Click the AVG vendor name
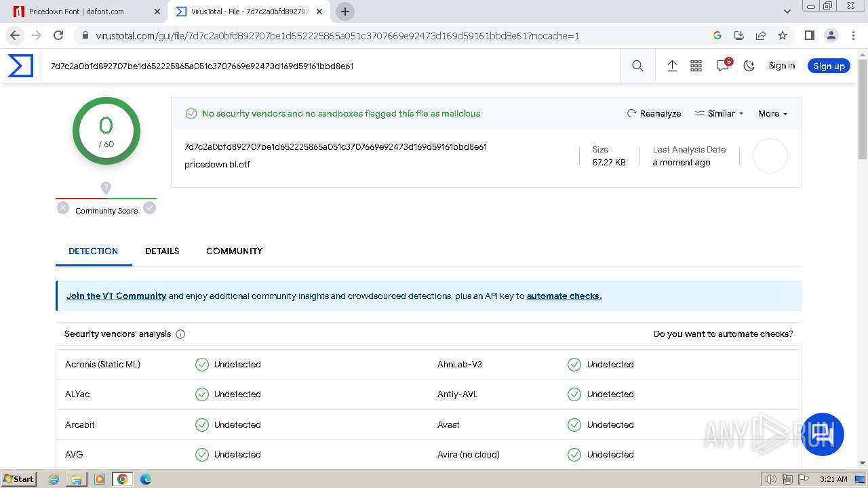The height and width of the screenshot is (488, 868). [74, 455]
